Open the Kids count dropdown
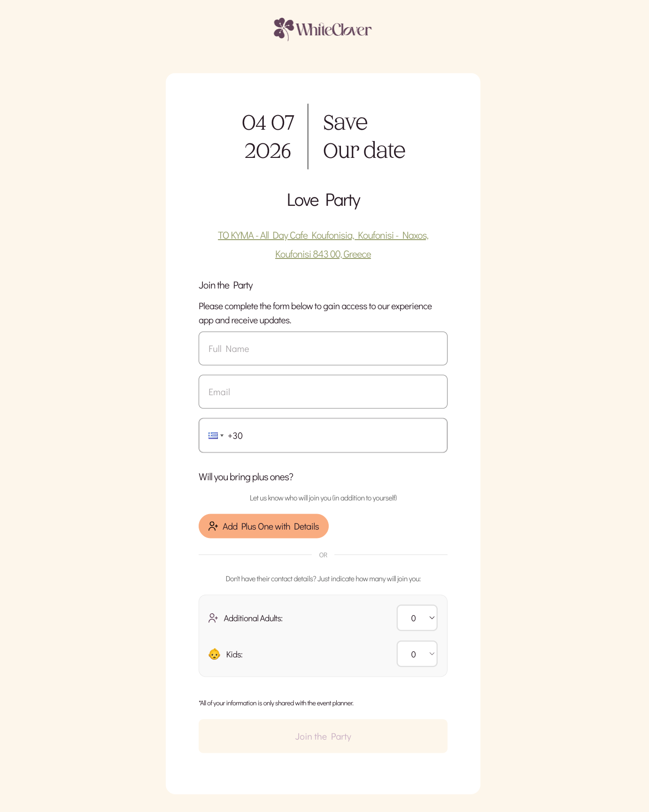 pyautogui.click(x=417, y=654)
